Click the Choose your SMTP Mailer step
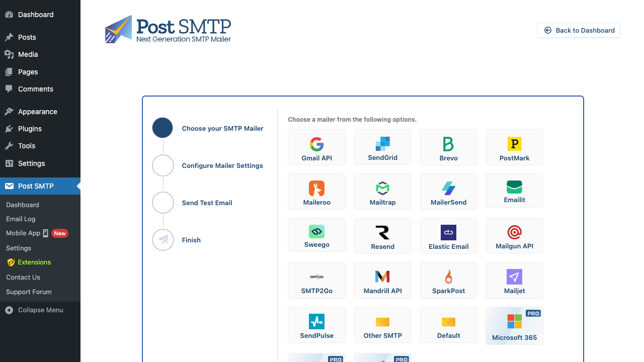This screenshot has width=644, height=362. pos(208,128)
